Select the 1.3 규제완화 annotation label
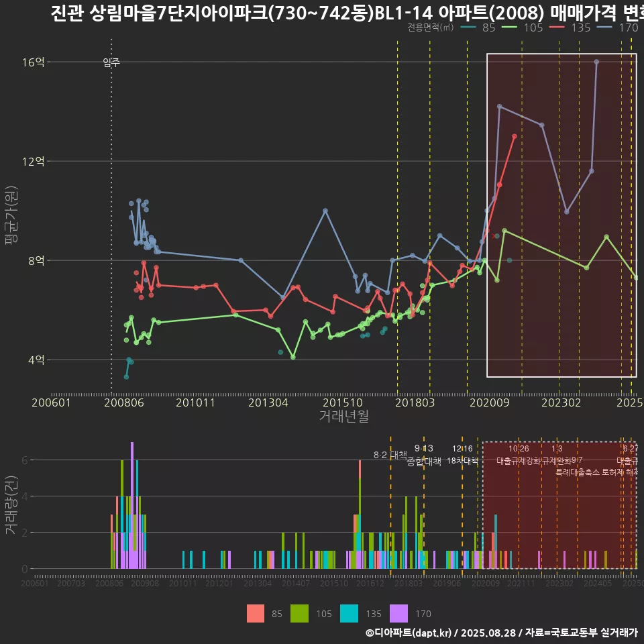Viewport: 644px width, 644px height. click(x=557, y=455)
